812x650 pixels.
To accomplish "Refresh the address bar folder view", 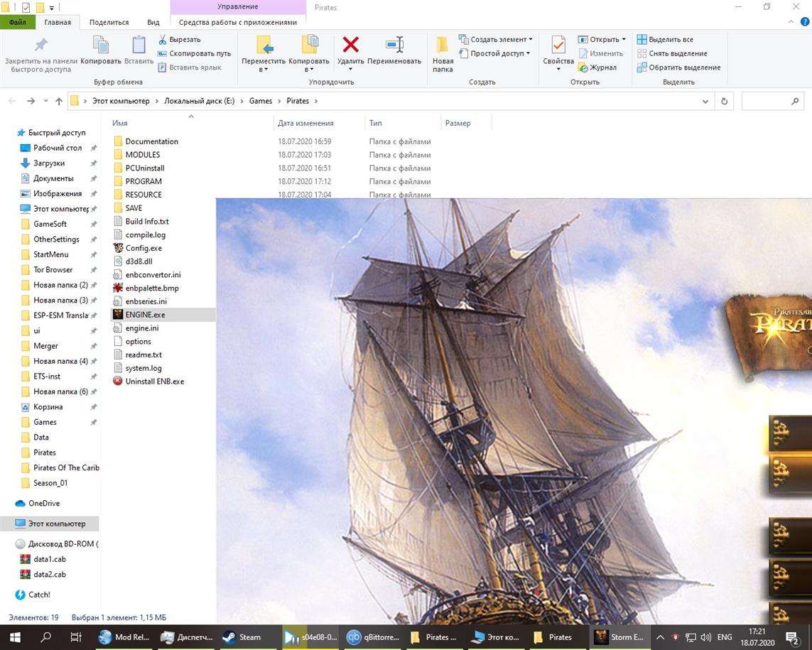I will (725, 102).
